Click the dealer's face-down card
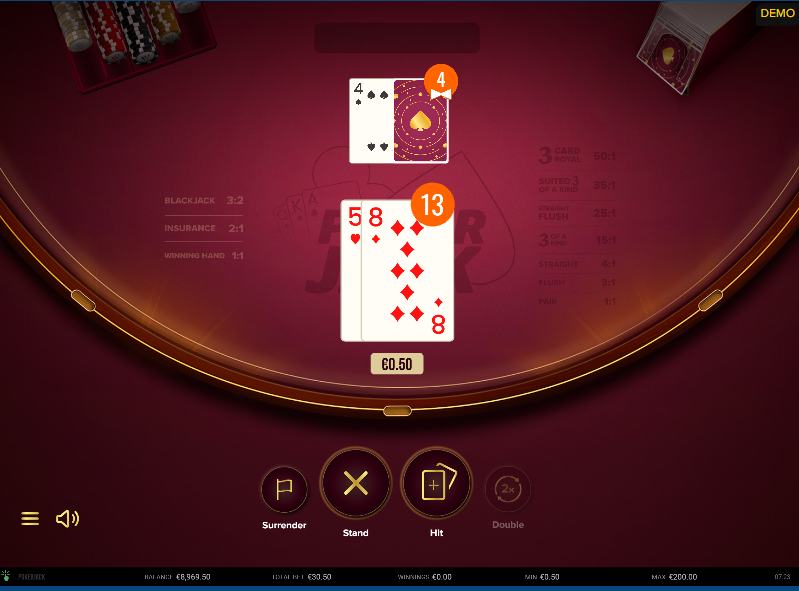The image size is (799, 591). point(421,121)
